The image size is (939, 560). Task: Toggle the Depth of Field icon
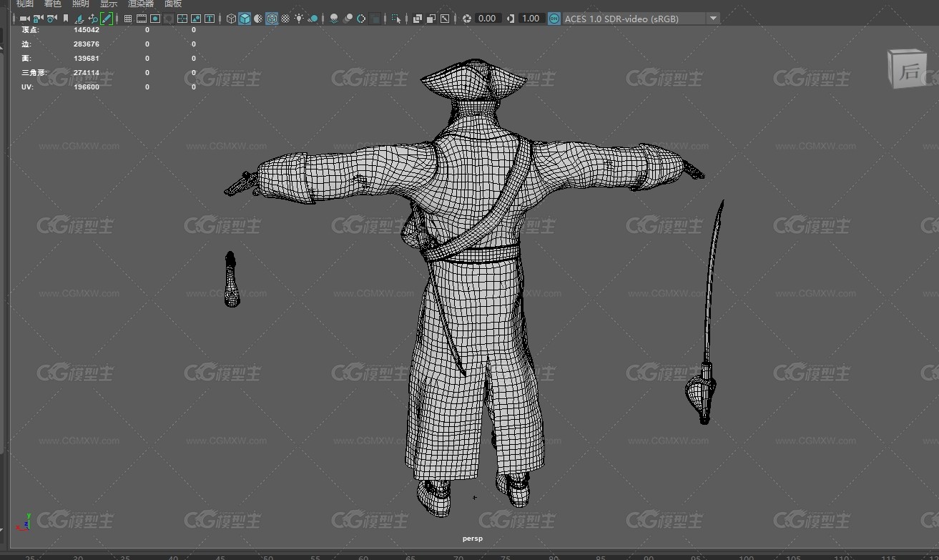click(374, 19)
